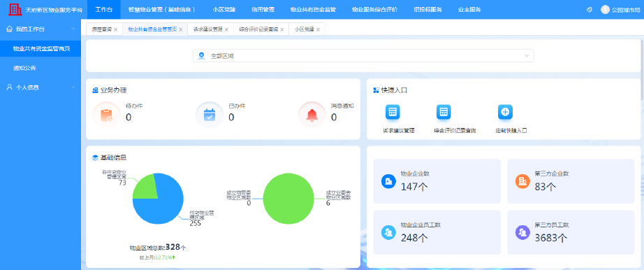Close the 综合评价记录查询 tab

tap(282, 29)
